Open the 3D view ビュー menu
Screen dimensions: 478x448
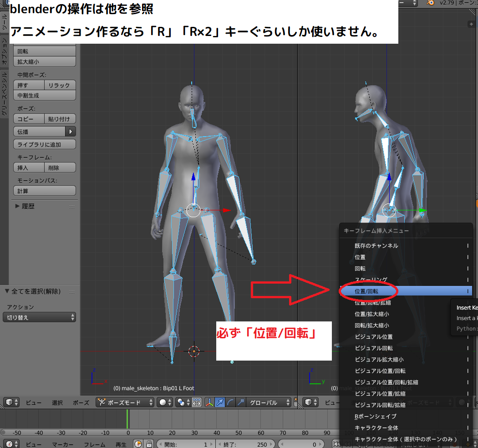(34, 402)
